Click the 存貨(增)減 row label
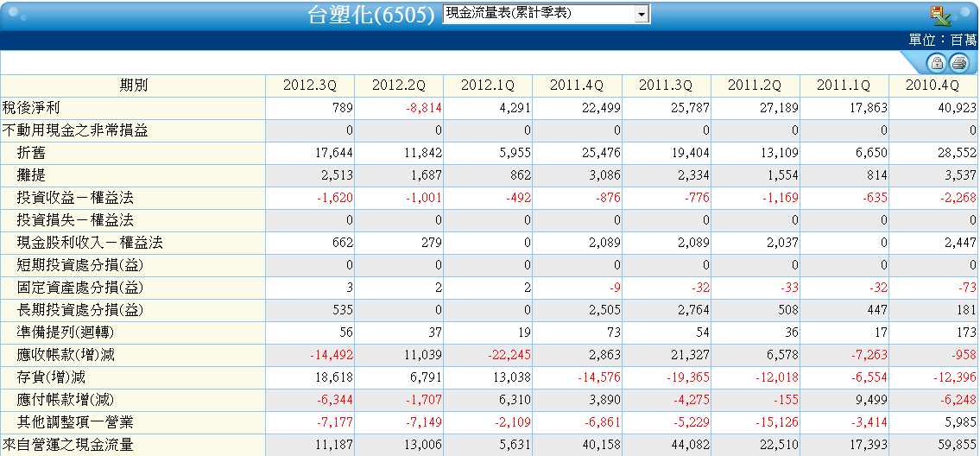The height and width of the screenshot is (456, 980). (x=51, y=378)
